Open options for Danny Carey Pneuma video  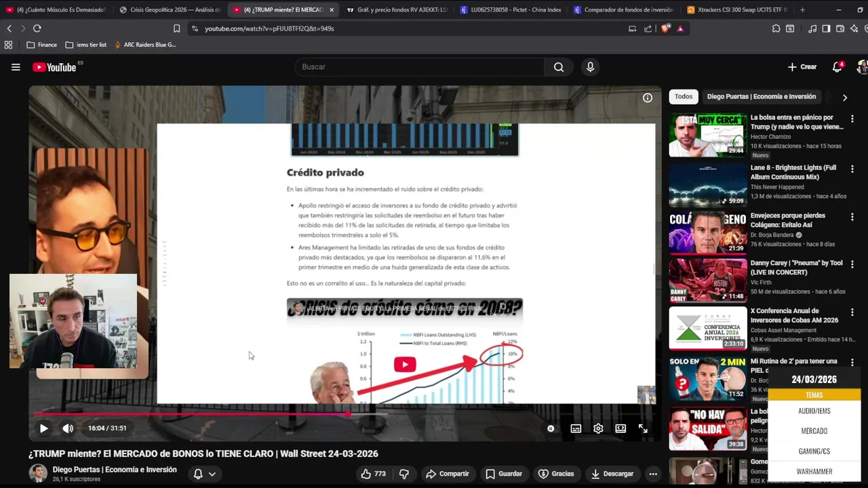coord(852,264)
